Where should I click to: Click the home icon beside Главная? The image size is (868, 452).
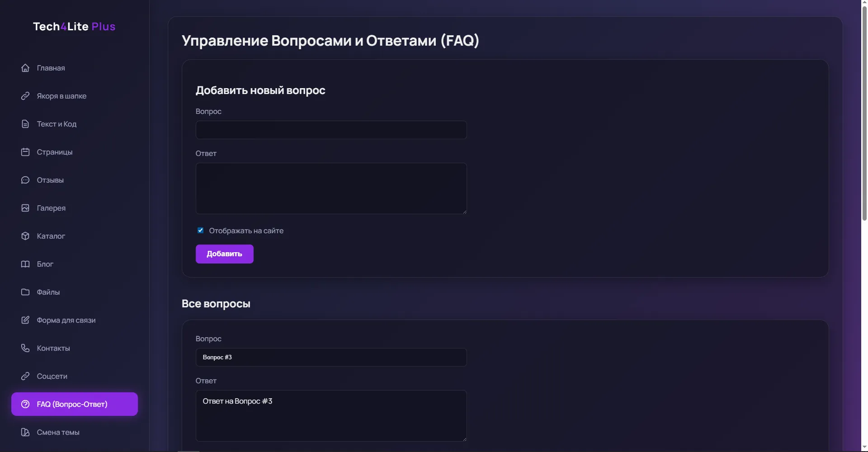pyautogui.click(x=25, y=68)
